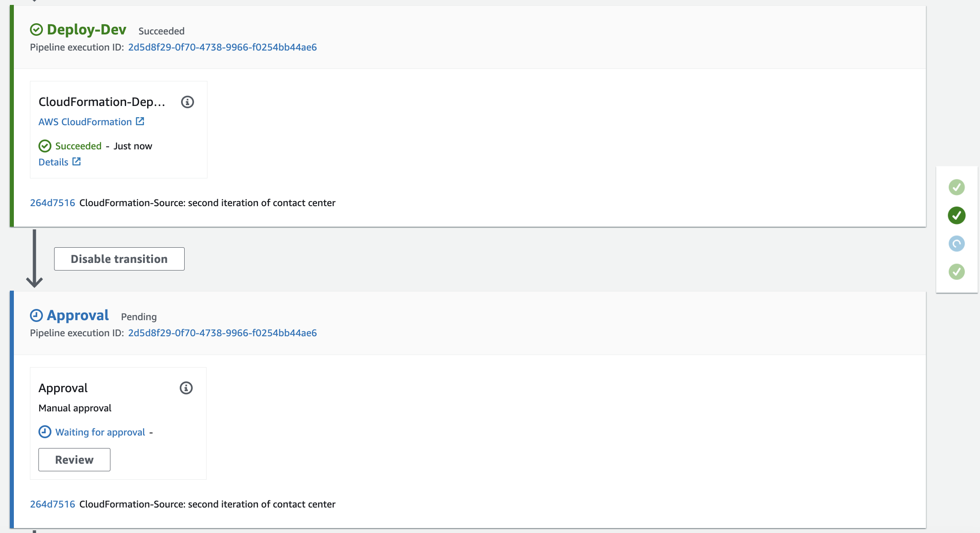The height and width of the screenshot is (533, 980).
Task: Disable transition between Deploy-Dev and Approval
Action: pyautogui.click(x=119, y=259)
